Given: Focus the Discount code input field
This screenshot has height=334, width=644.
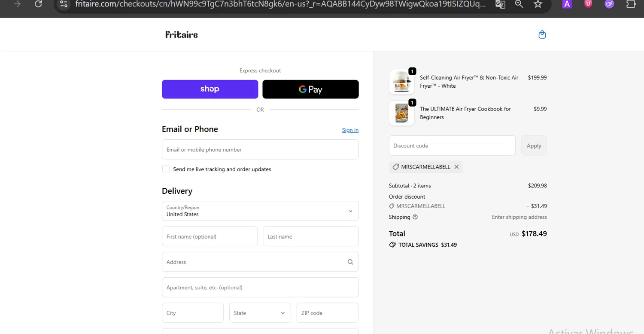Looking at the screenshot, I should pyautogui.click(x=452, y=145).
